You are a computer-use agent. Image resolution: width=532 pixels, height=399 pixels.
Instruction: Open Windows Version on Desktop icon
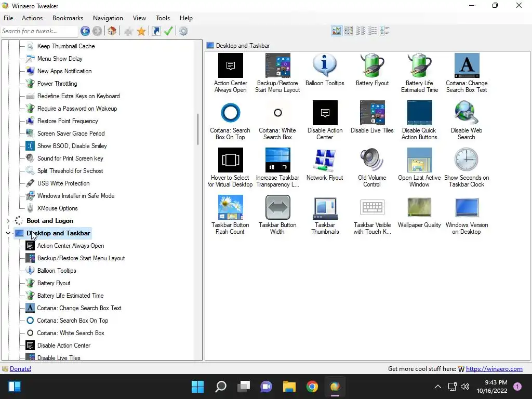467,207
